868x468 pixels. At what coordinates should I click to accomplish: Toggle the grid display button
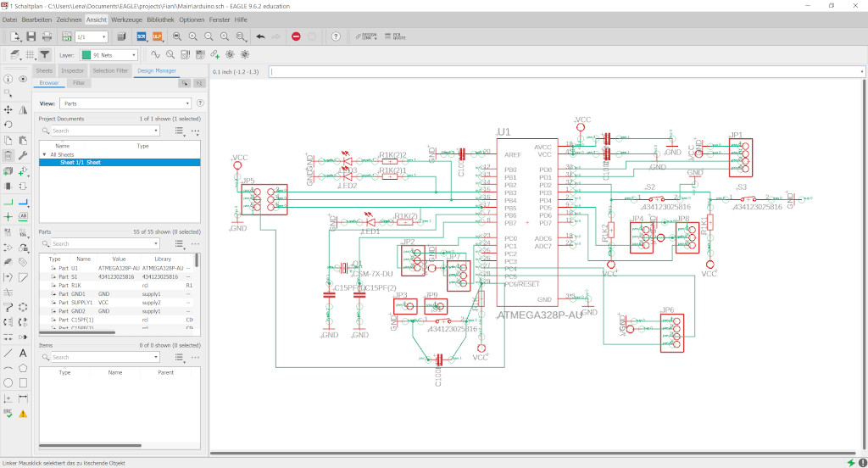(x=30, y=54)
